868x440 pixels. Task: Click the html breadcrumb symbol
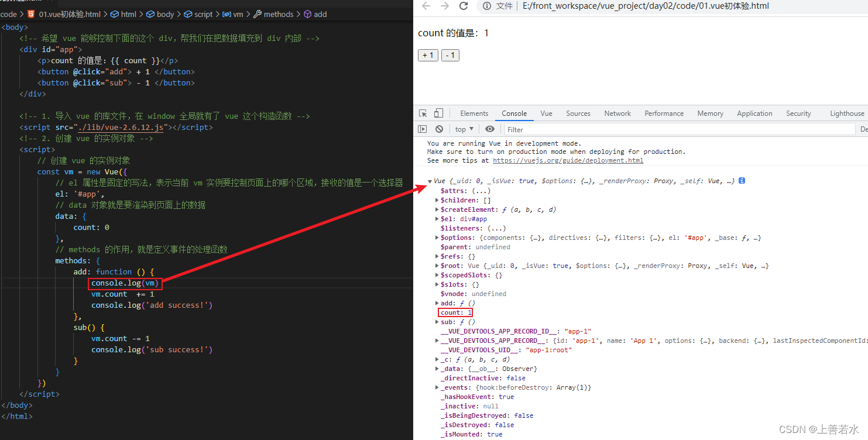(x=123, y=14)
